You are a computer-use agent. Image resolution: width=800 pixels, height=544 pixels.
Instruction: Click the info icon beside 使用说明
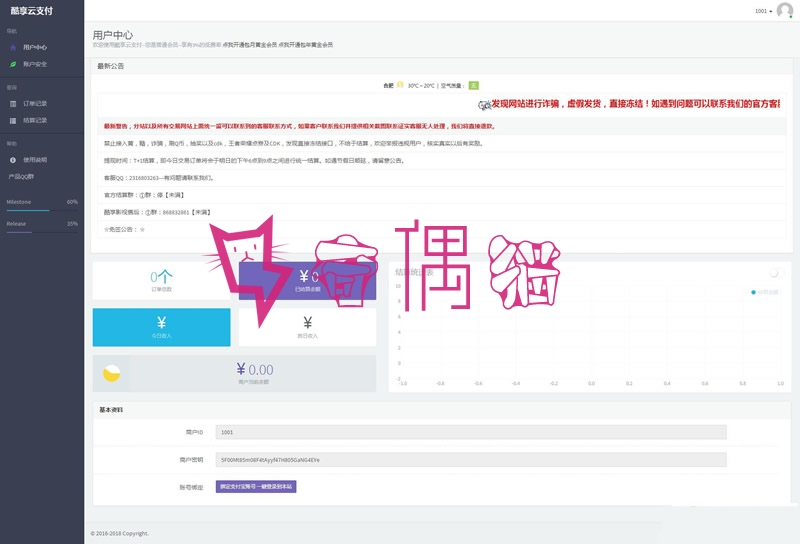point(13,160)
